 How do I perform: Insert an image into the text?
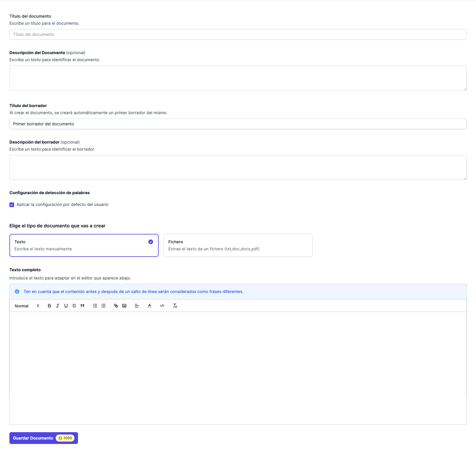[124, 306]
